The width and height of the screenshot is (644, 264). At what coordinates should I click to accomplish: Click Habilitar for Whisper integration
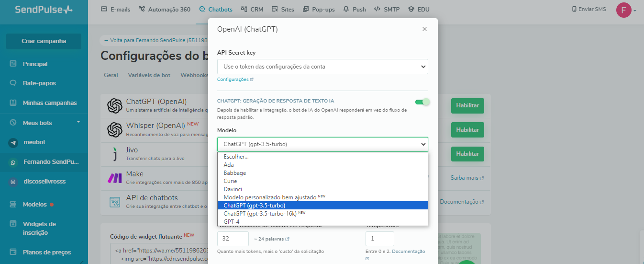[x=467, y=130]
